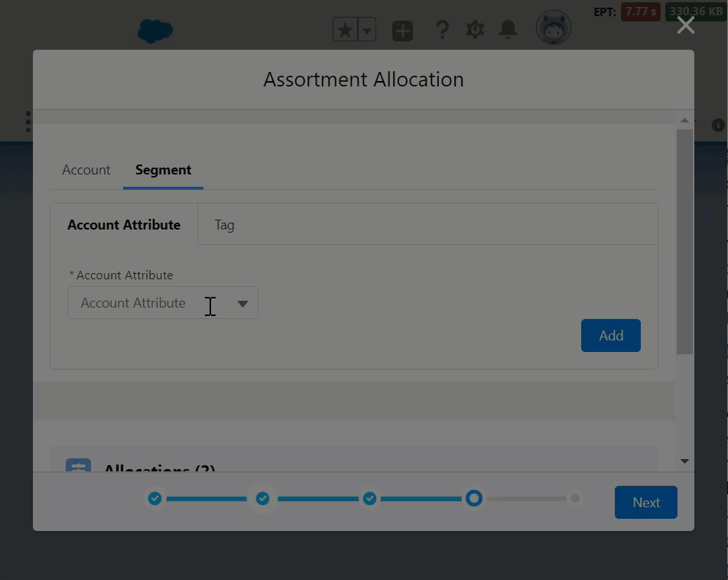Click the Salesforce cloud logo

tap(155, 31)
